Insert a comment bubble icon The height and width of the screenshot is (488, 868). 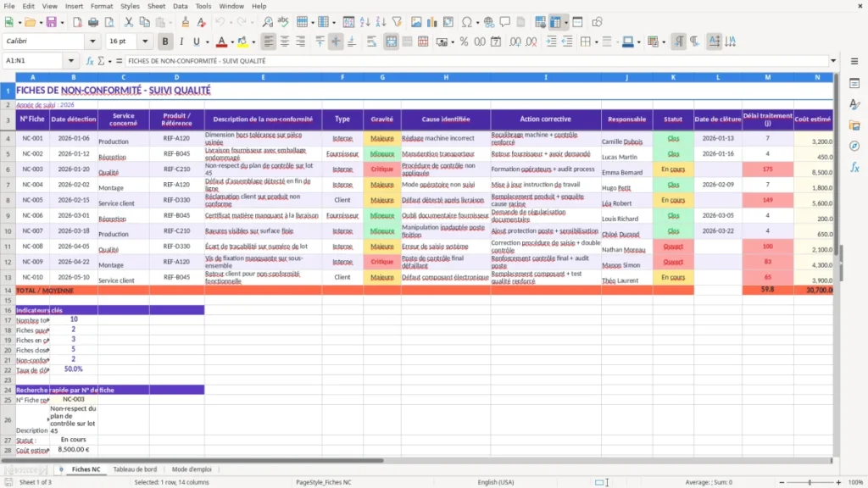tap(505, 22)
